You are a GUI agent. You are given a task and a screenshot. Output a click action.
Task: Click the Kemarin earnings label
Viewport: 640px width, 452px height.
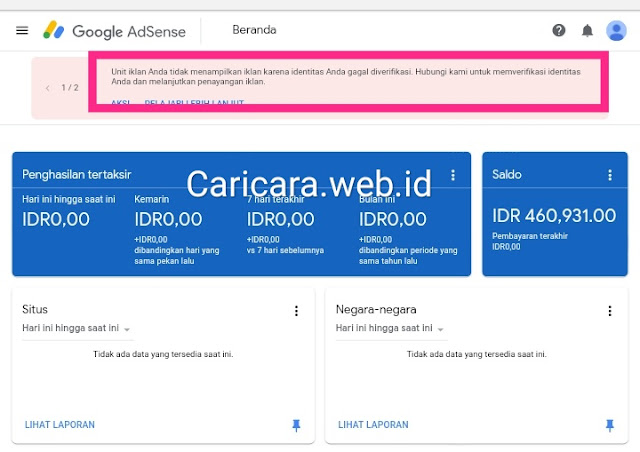point(151,199)
